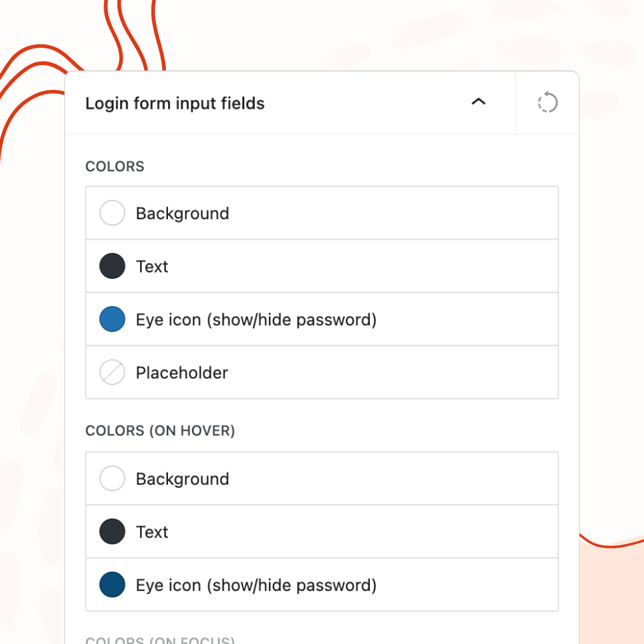Open the Background color row under Colors
644x644 pixels.
point(183,213)
